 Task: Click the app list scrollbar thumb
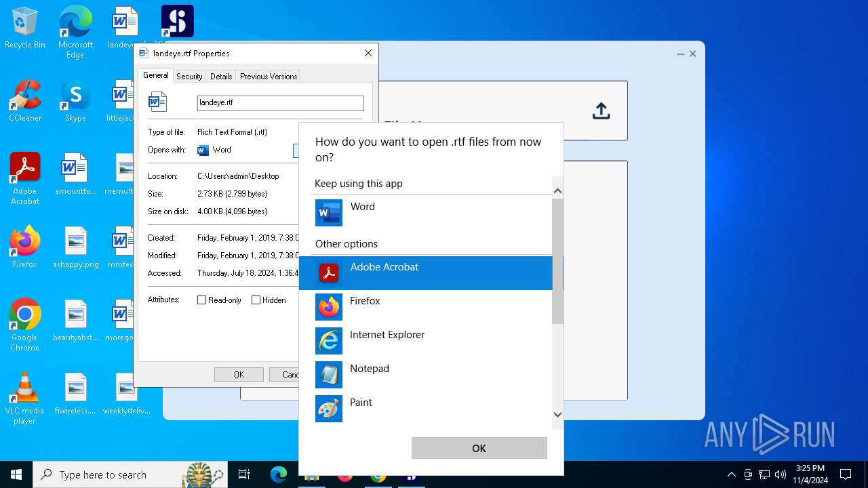point(557,261)
